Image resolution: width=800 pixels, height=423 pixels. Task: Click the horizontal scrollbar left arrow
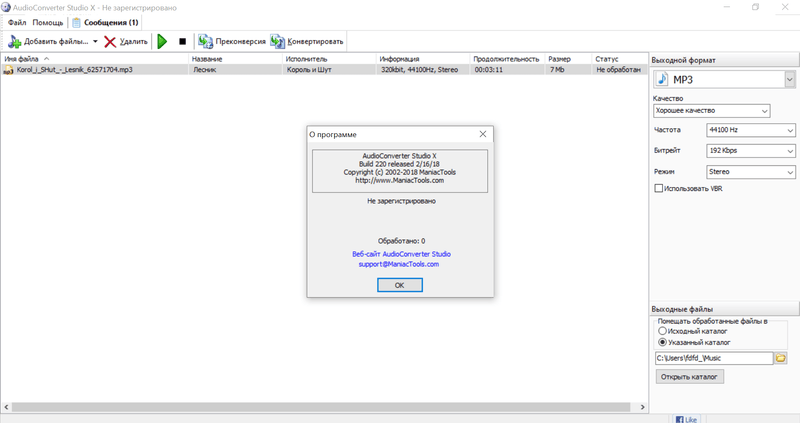click(6, 407)
